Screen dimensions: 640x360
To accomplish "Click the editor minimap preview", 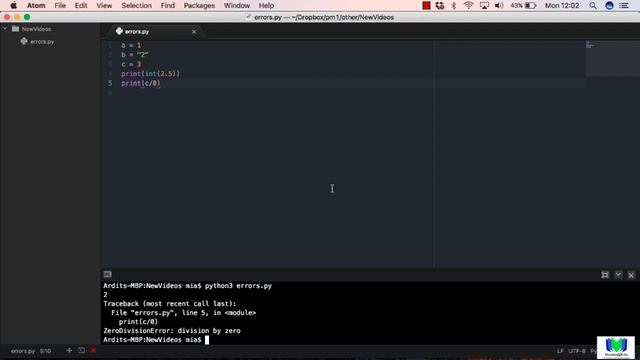I will (x=613, y=59).
